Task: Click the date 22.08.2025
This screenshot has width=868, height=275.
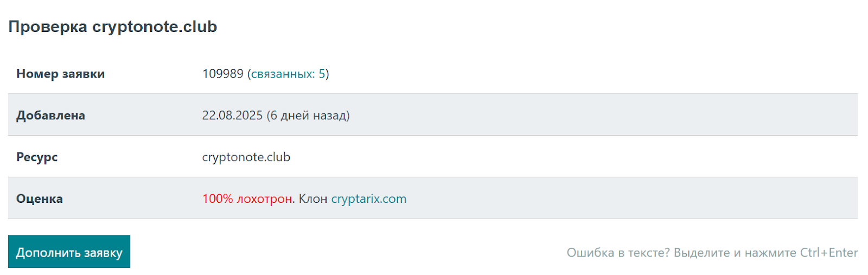Action: point(232,116)
